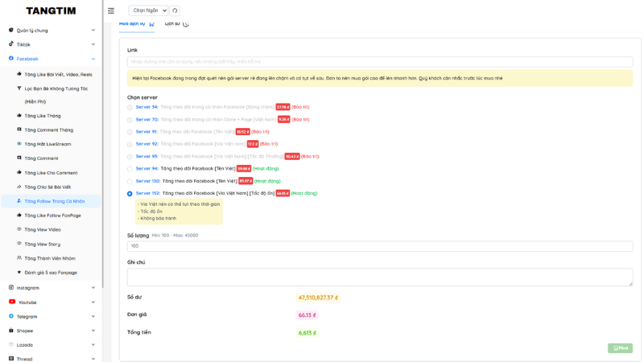Open the Mua dịch vụ tab
This screenshot has height=362, width=644.
[135, 24]
